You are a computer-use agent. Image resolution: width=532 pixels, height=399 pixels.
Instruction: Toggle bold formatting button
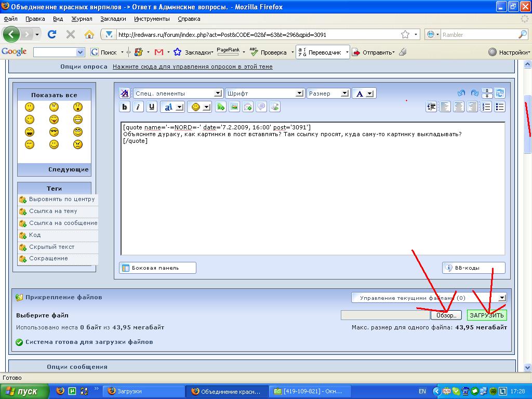pyautogui.click(x=125, y=107)
